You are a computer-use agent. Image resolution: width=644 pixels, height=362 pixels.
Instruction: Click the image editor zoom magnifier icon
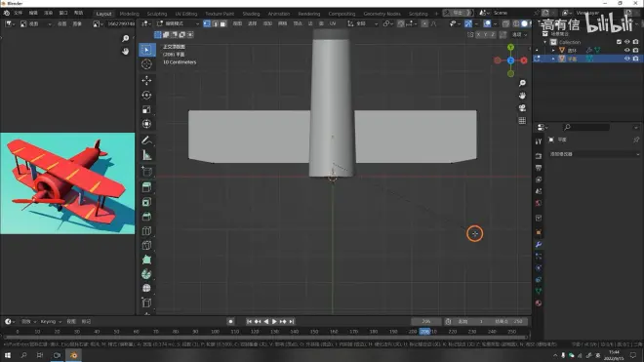[x=125, y=38]
